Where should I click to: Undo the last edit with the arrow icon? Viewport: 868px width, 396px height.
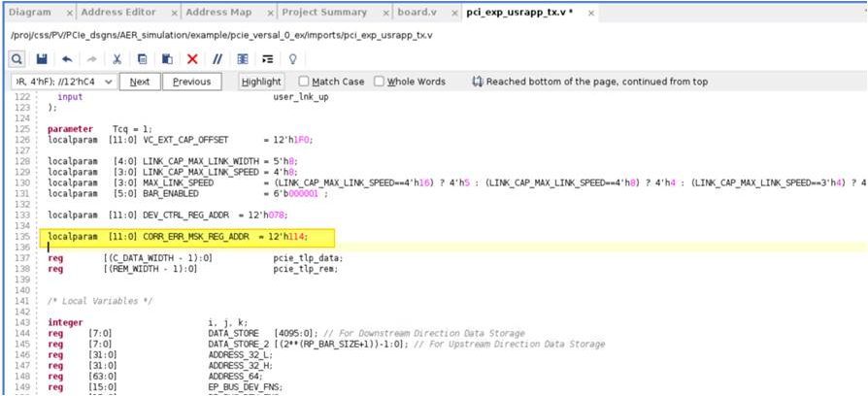click(x=66, y=59)
